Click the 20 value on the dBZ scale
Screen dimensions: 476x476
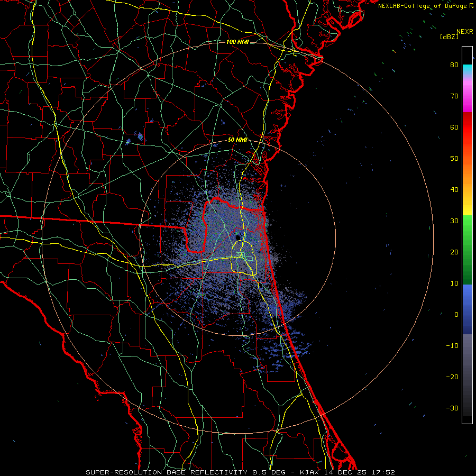click(x=454, y=252)
